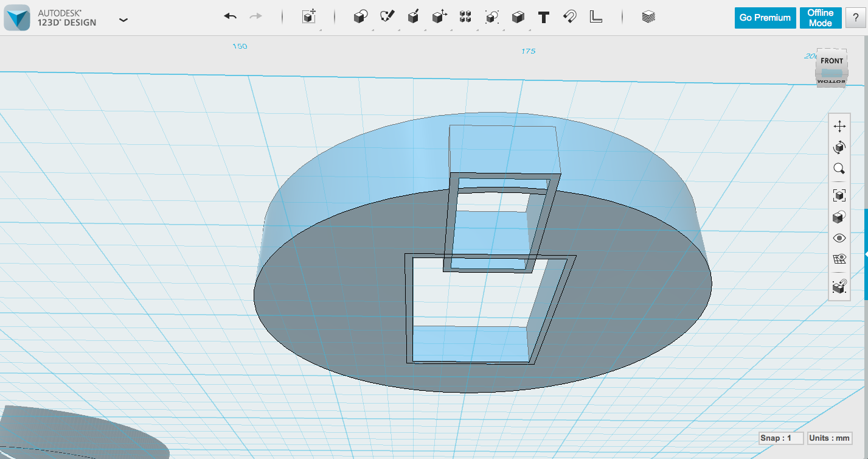Screen dimensions: 868x459
Task: Open the Materials panel icon at toolbar right
Action: [x=647, y=17]
